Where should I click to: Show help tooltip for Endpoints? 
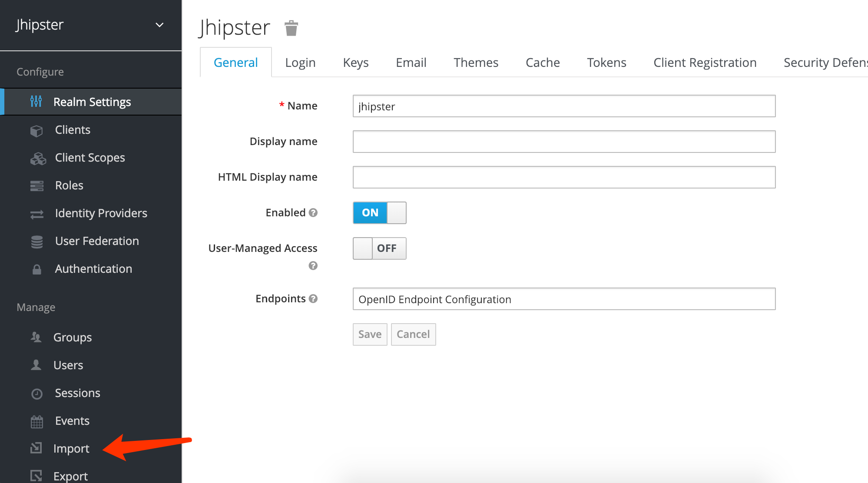[x=313, y=298]
